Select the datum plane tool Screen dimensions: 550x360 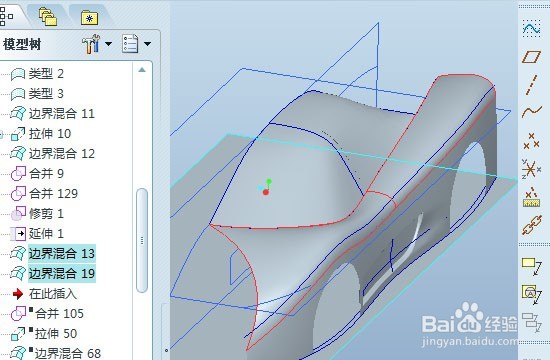pyautogui.click(x=531, y=56)
